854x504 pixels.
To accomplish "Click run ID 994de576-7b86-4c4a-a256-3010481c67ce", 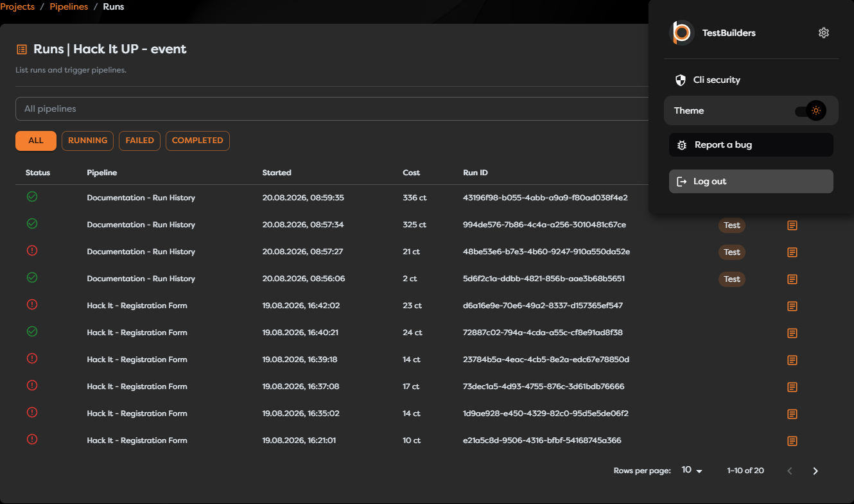I will 545,225.
